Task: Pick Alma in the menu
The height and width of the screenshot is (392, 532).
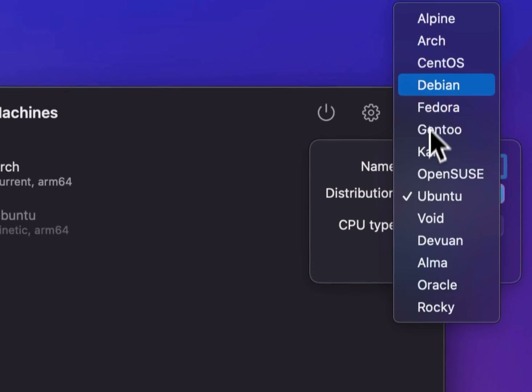Action: tap(446, 263)
